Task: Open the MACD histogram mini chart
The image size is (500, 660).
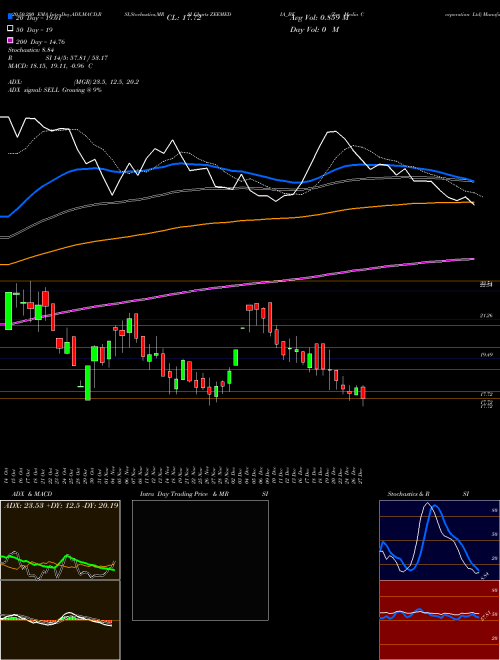Action: pyautogui.click(x=60, y=620)
